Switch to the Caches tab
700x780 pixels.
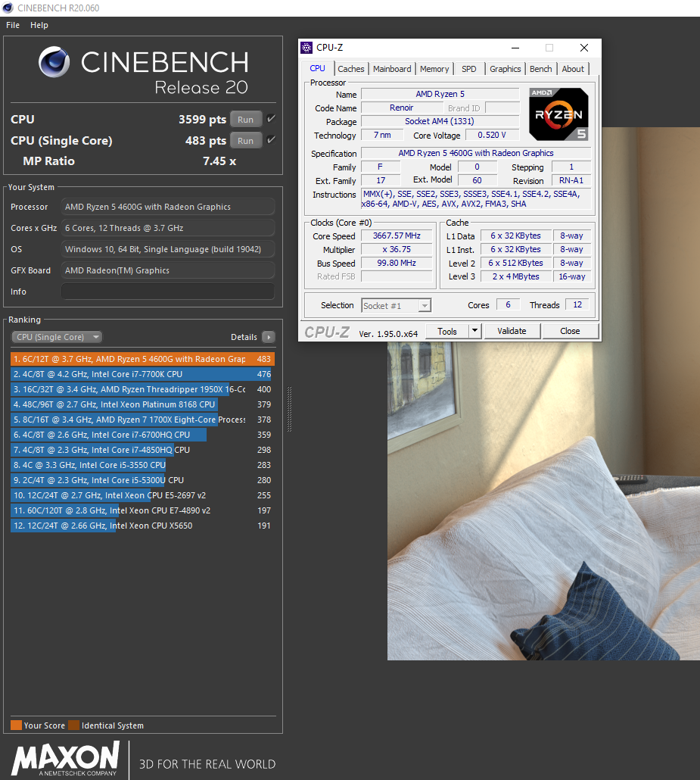[351, 69]
